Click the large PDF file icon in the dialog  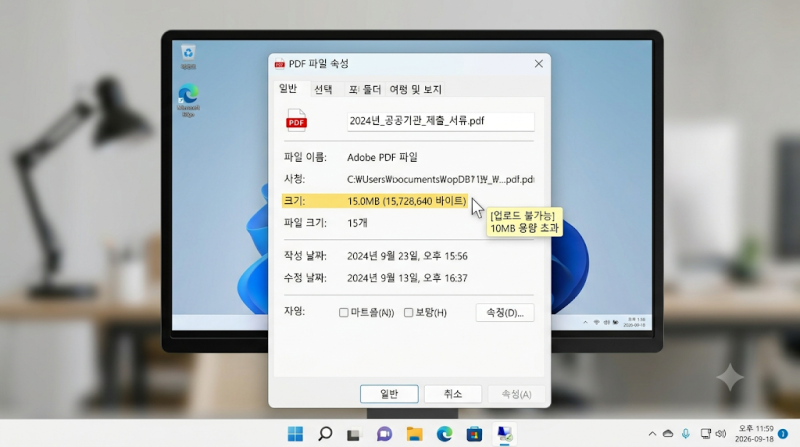(x=296, y=120)
